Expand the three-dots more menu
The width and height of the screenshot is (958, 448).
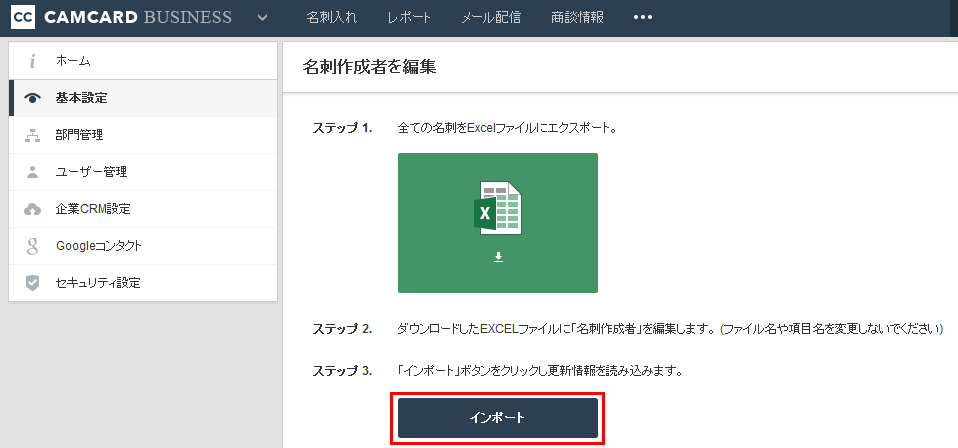(643, 18)
